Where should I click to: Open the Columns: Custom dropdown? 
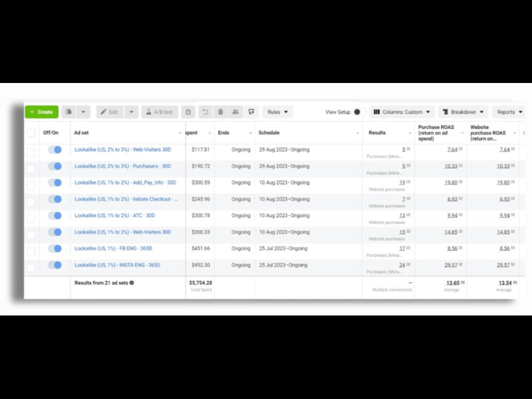click(402, 112)
